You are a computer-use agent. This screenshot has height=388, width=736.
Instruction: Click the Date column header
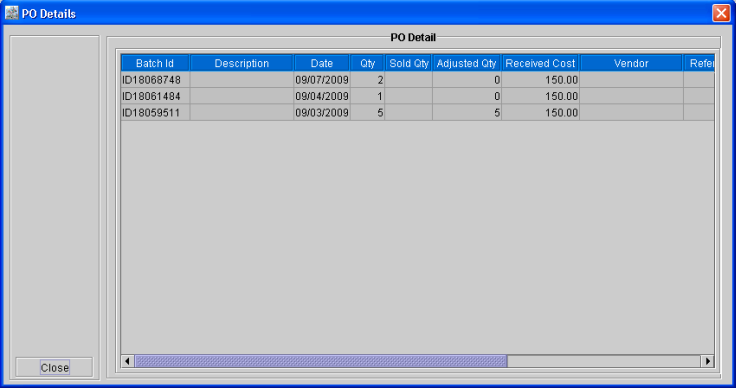click(x=322, y=63)
